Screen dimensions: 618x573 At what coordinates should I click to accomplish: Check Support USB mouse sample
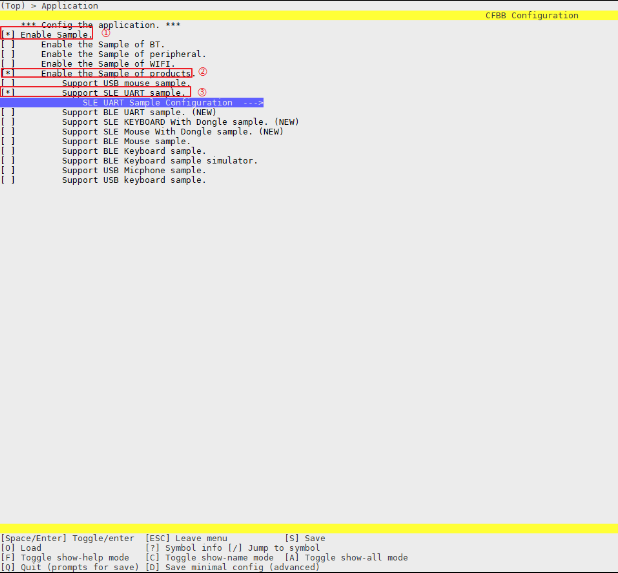point(8,83)
